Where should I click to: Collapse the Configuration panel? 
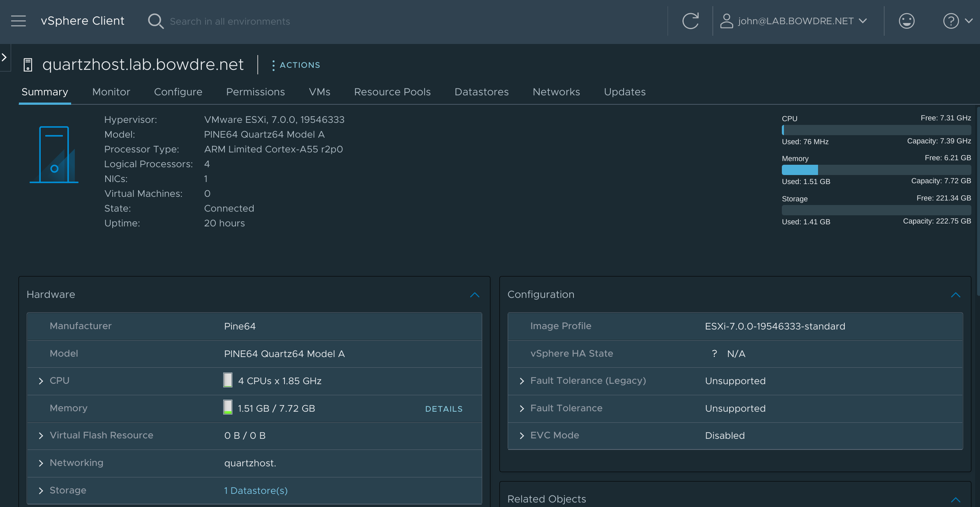955,295
